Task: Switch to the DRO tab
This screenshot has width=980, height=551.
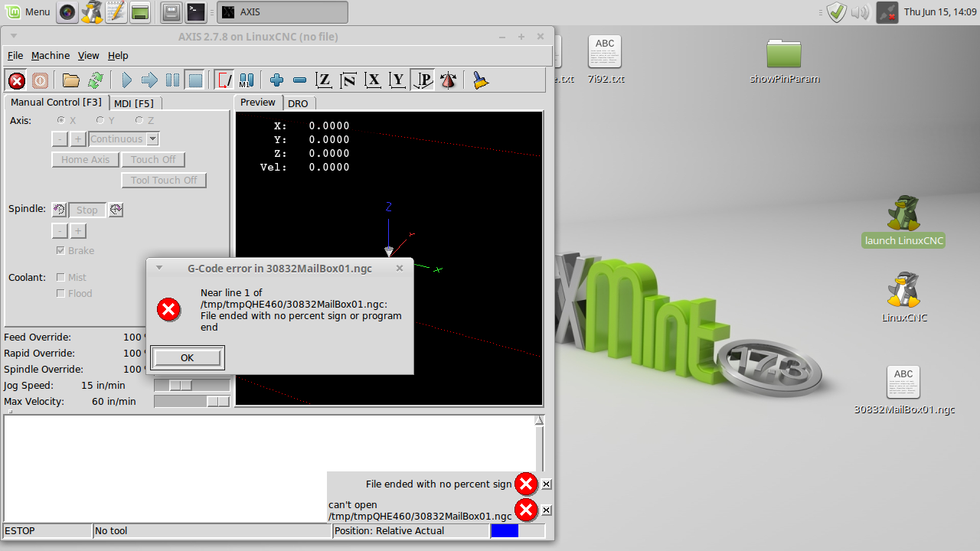Action: pos(298,103)
